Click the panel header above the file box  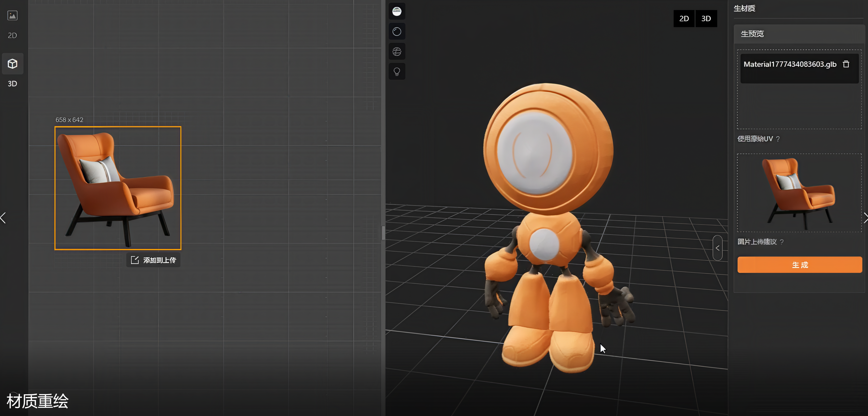click(x=799, y=34)
